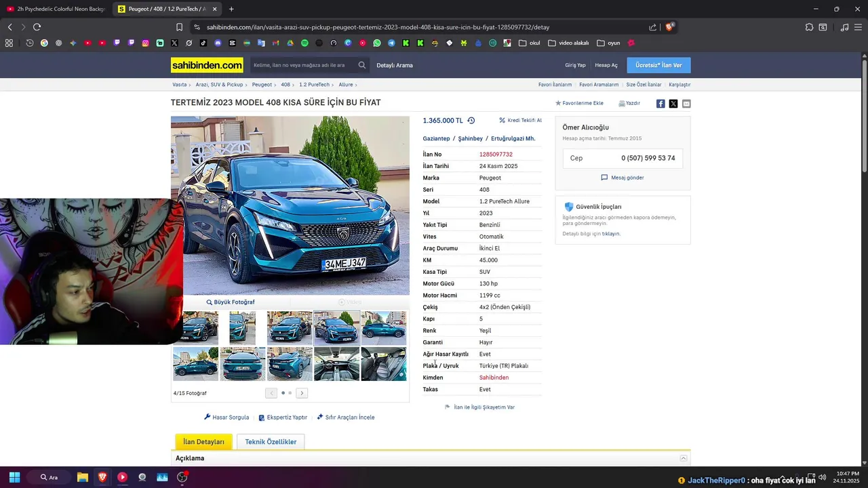This screenshot has width=868, height=488.
Task: Open Favori Aramalarım menu link
Action: 599,85
